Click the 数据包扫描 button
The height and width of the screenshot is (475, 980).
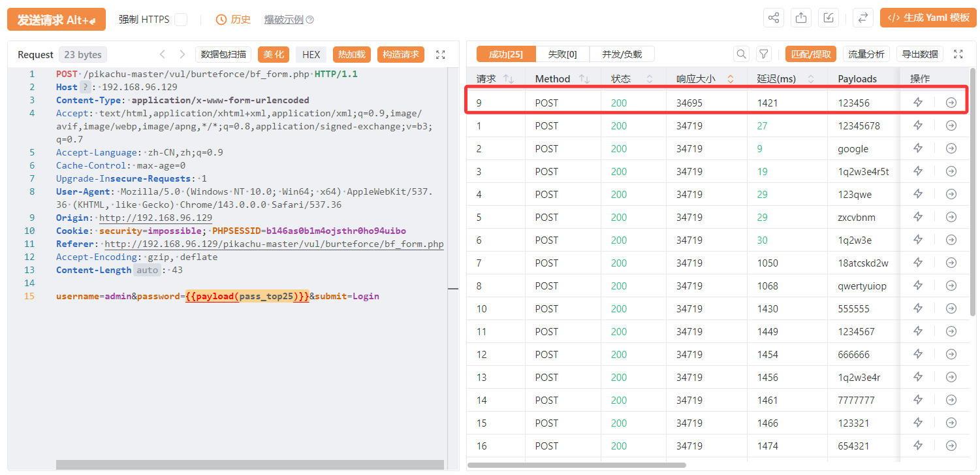point(223,54)
